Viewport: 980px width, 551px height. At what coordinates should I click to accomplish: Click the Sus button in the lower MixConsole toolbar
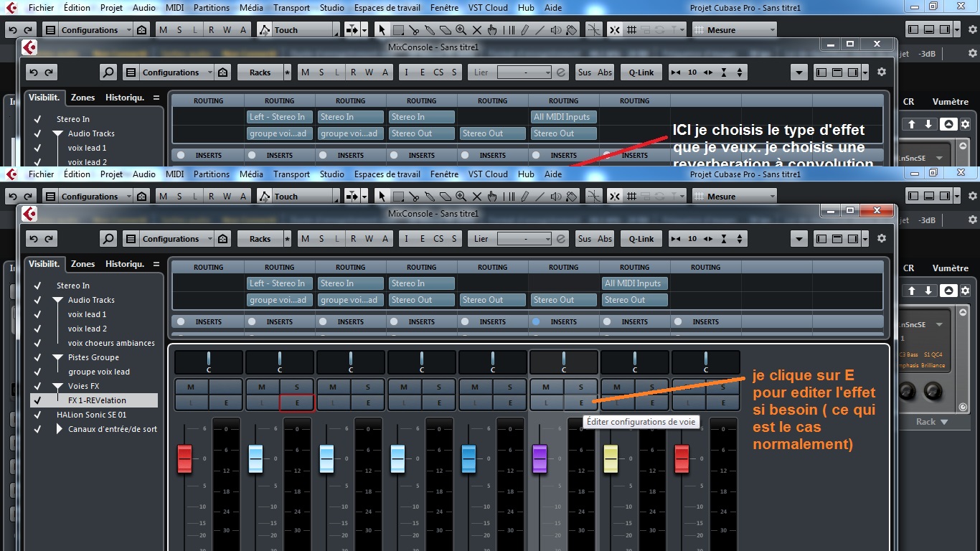[x=585, y=239]
